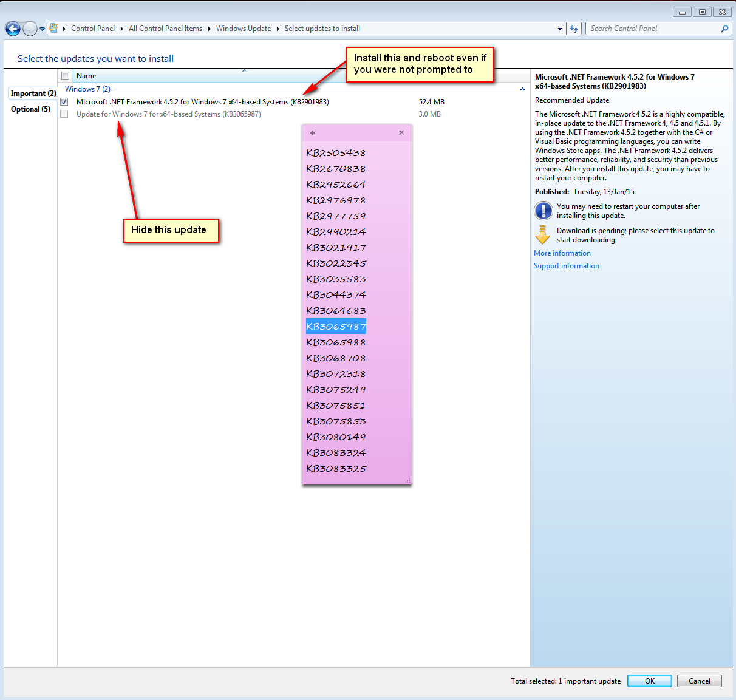Open the Support information link

pyautogui.click(x=567, y=266)
